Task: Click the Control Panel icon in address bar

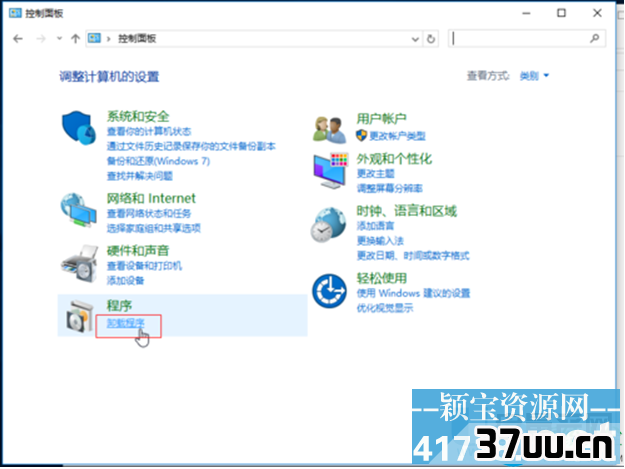Action: 94,38
